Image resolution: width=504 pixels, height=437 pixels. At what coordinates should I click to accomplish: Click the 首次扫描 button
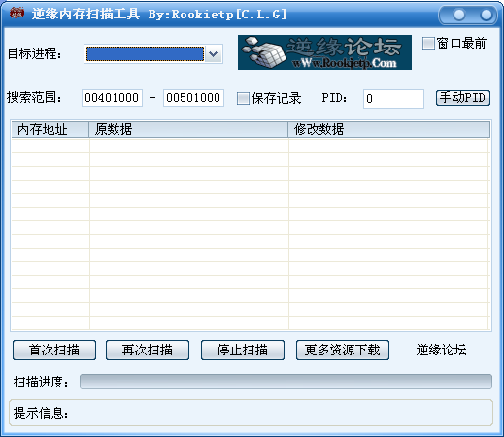pos(54,350)
